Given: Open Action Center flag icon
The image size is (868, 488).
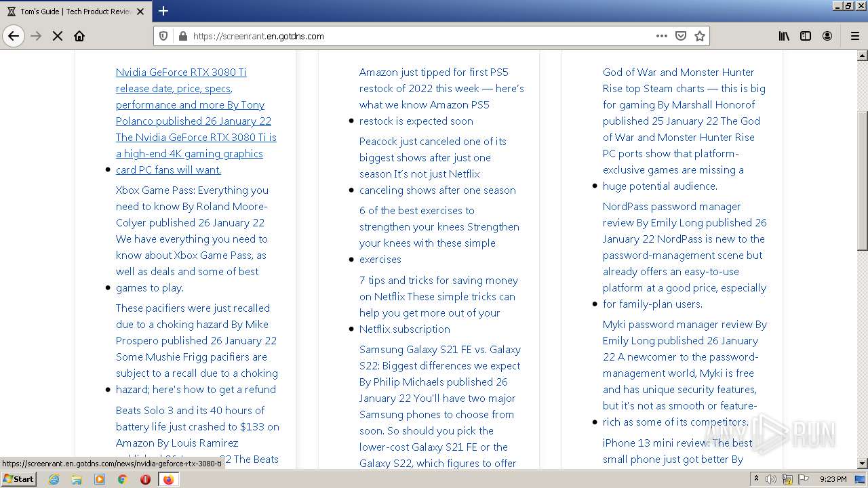Looking at the screenshot, I should click(804, 479).
